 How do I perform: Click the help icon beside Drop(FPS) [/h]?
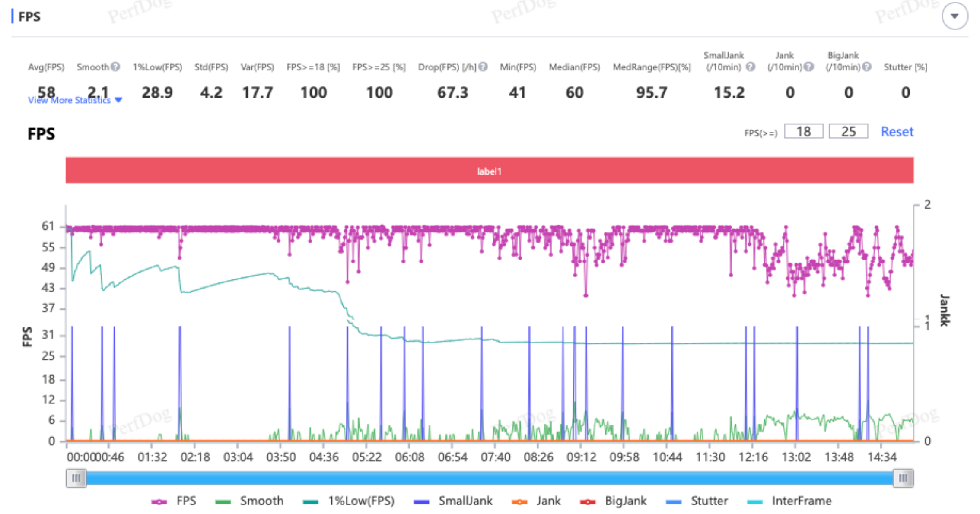click(x=483, y=67)
